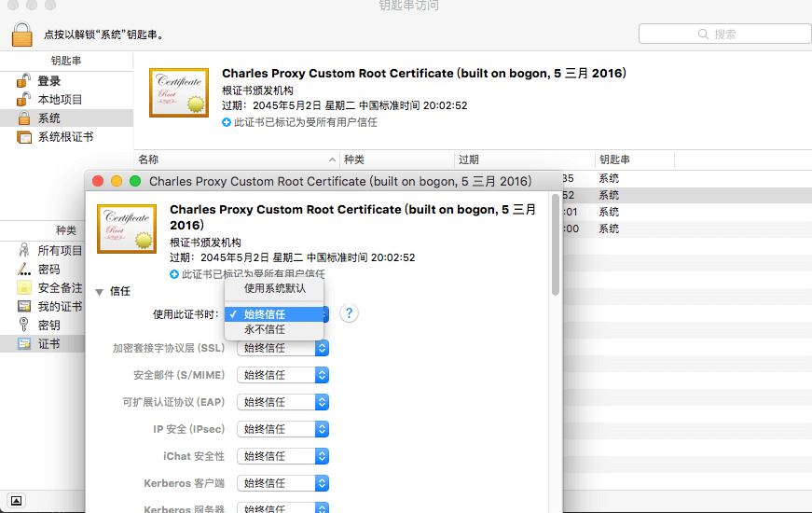
Task: Sort by the 种类 column header
Action: tap(397, 159)
